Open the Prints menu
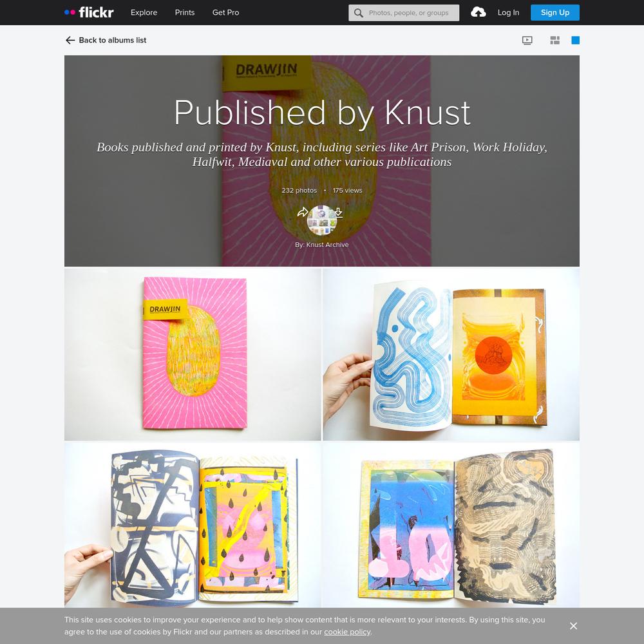The image size is (644, 644). (185, 12)
